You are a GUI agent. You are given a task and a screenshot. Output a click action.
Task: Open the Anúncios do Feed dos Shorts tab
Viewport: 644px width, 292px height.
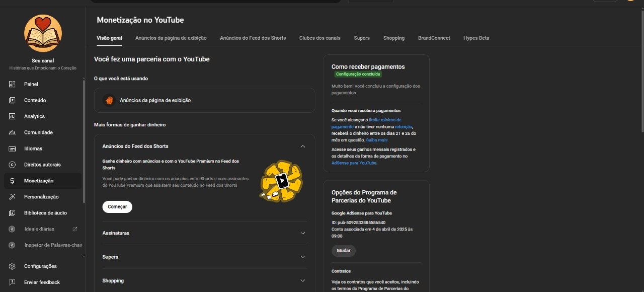tap(253, 38)
